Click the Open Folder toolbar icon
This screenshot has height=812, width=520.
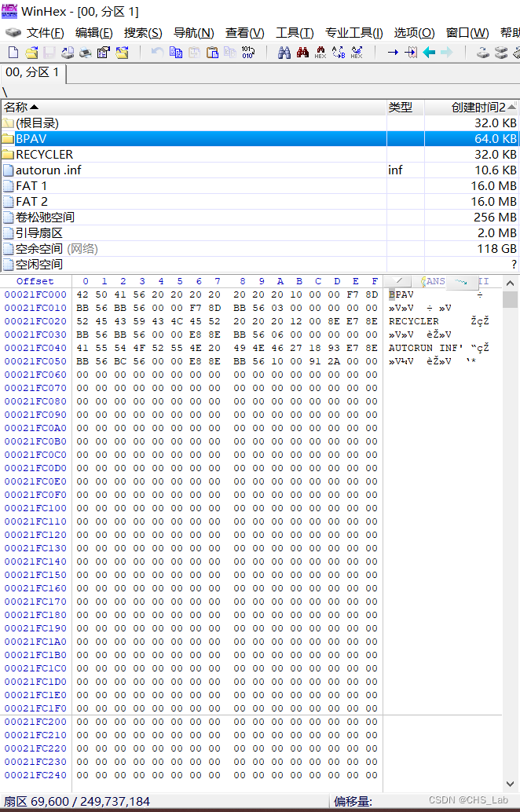123,53
